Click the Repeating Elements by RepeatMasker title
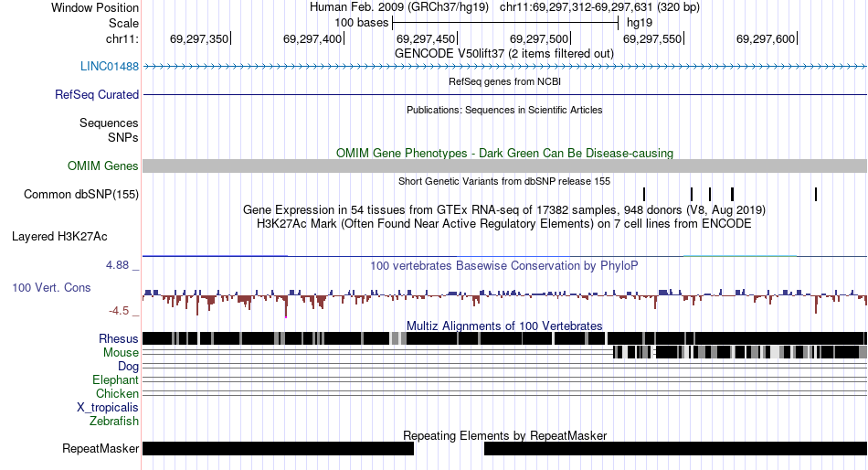Image resolution: width=868 pixels, height=470 pixels. click(505, 435)
